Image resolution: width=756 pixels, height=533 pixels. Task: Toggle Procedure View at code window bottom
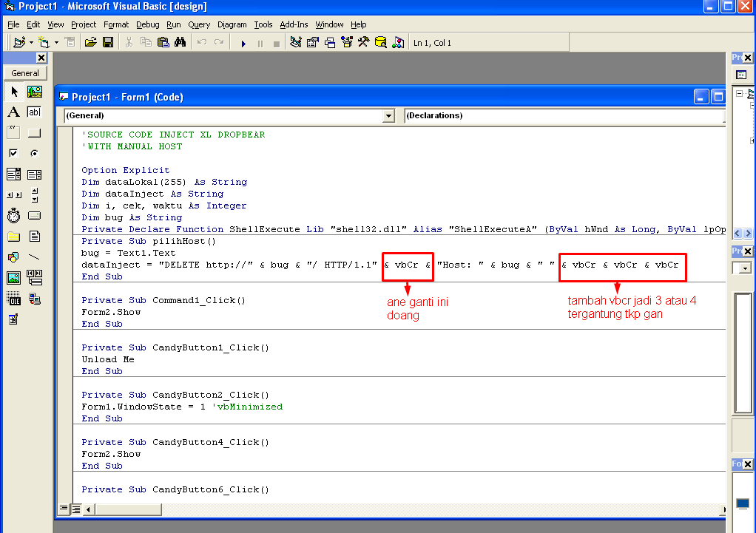pyautogui.click(x=64, y=509)
